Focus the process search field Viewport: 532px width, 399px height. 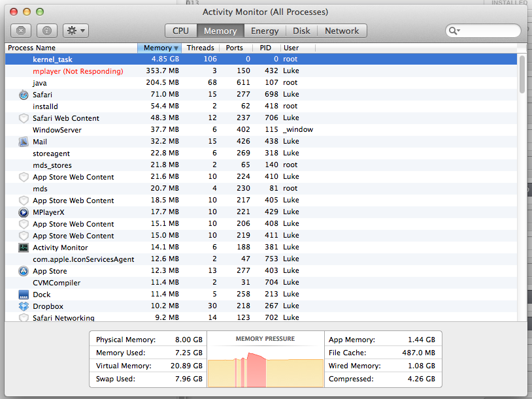483,31
